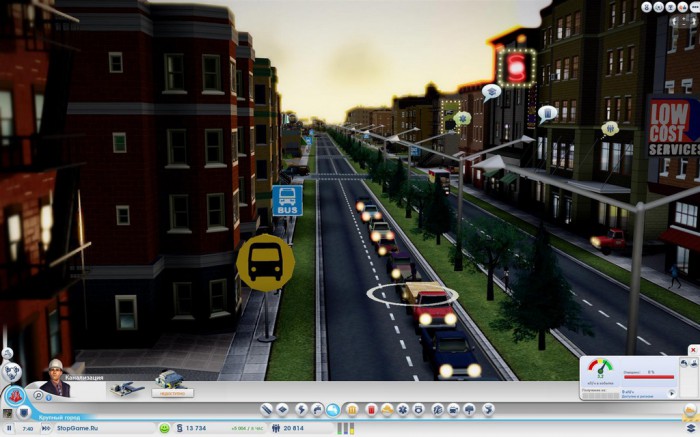The image size is (700, 437).
Task: Click the green happiness smiley face
Action: point(164,428)
